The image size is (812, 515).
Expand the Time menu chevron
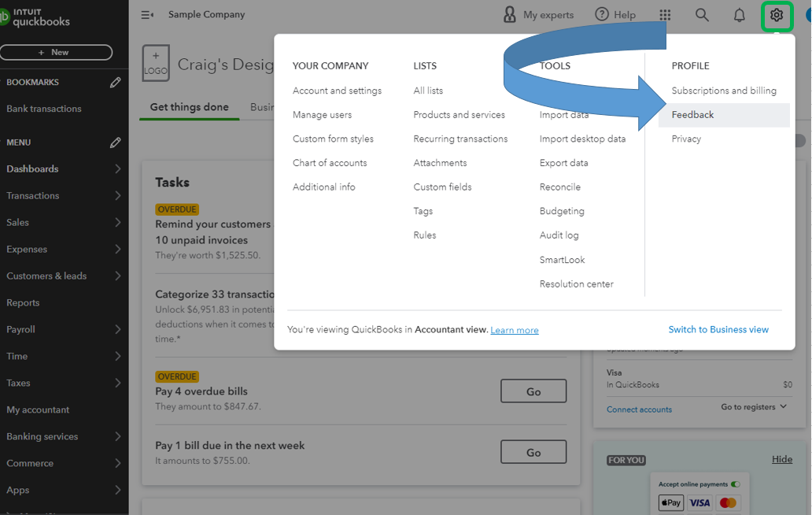pyautogui.click(x=118, y=357)
